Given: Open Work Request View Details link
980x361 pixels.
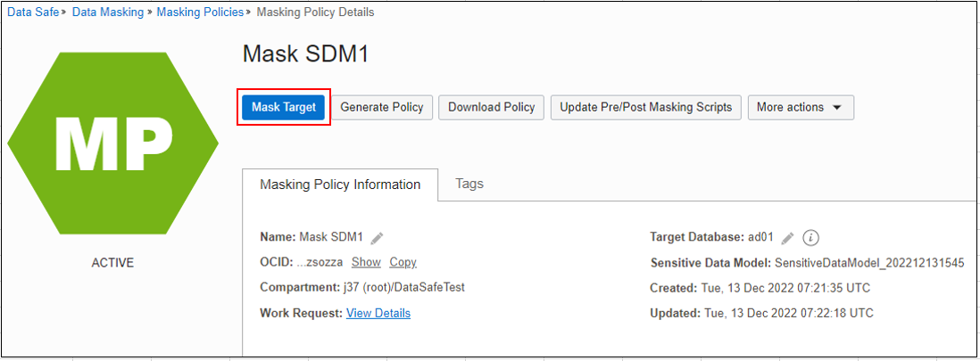Looking at the screenshot, I should [x=378, y=313].
